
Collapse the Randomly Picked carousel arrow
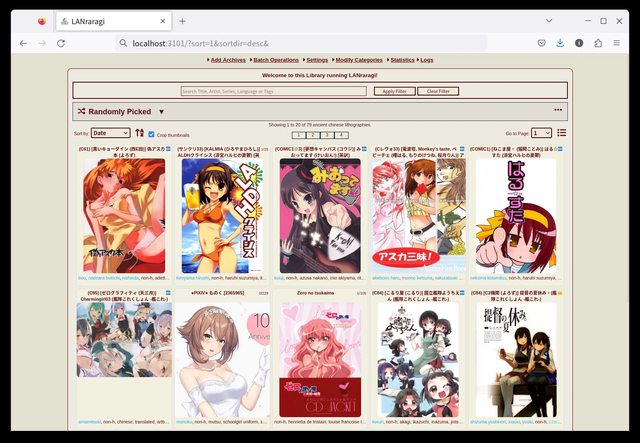point(161,112)
